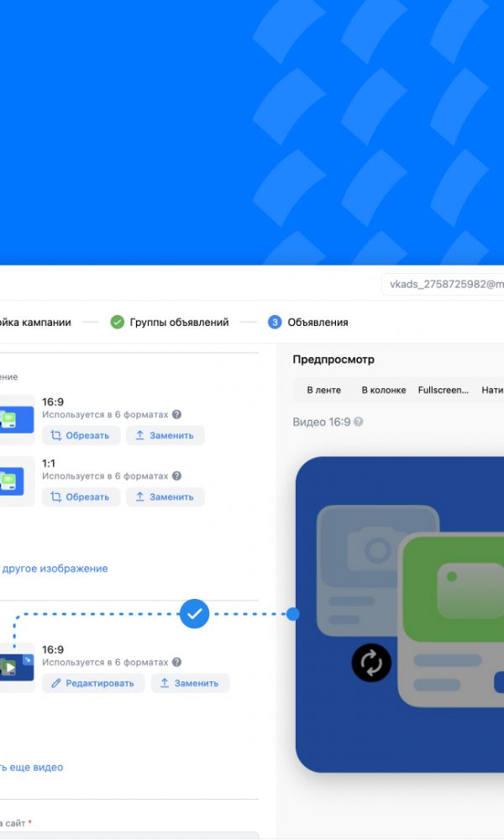Open the 1:1 image thumbnail

pyautogui.click(x=16, y=481)
